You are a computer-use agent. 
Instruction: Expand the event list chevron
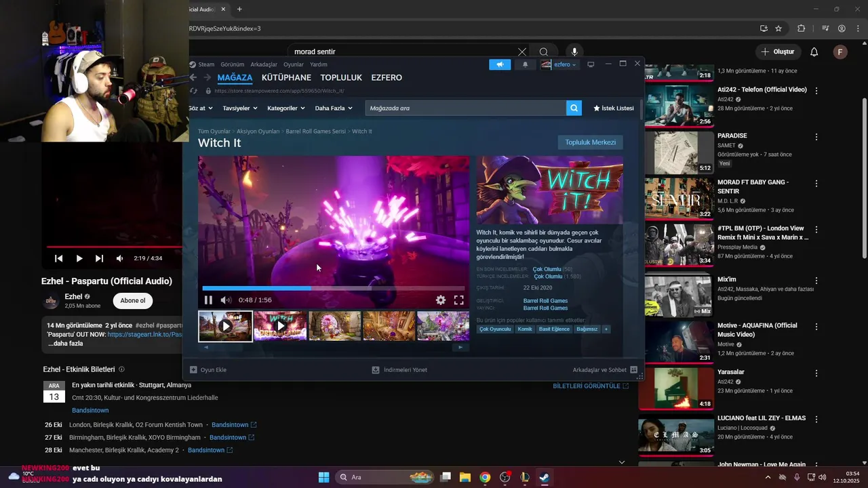[x=622, y=462]
